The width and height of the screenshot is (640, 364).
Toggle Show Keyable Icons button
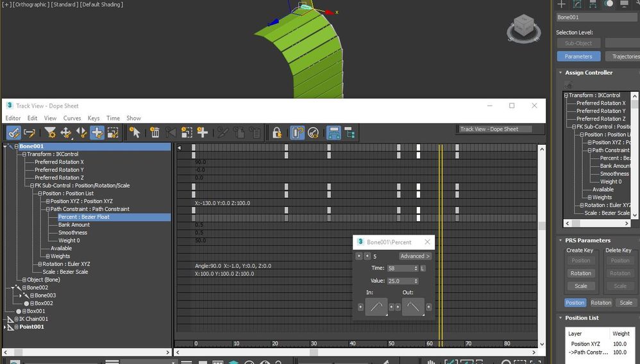click(313, 133)
